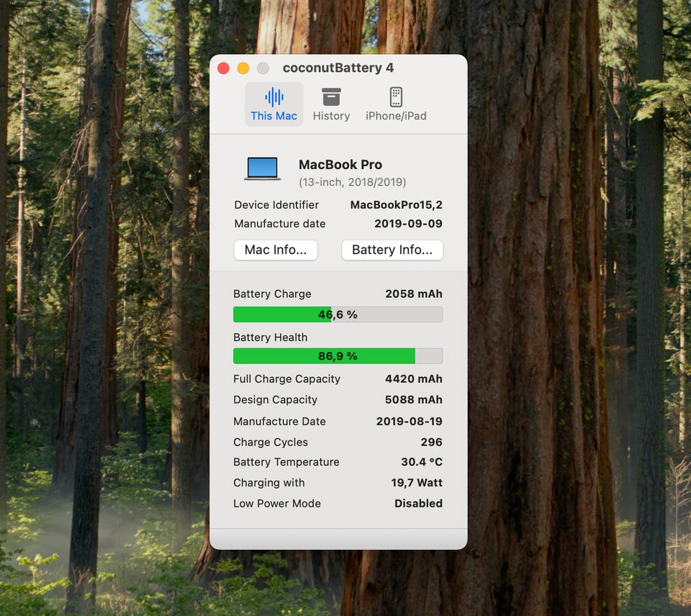Click the Device Identifier label
Viewport: 691px width, 616px height.
point(276,205)
